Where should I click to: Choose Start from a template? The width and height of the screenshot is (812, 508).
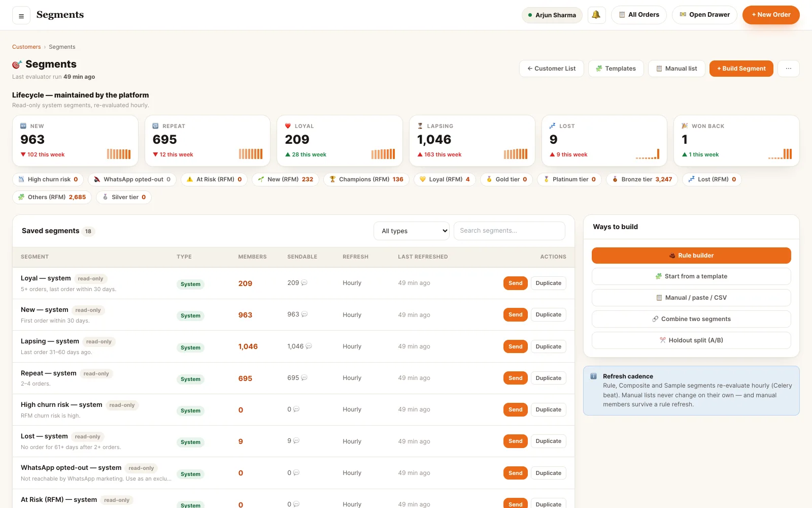[691, 276]
